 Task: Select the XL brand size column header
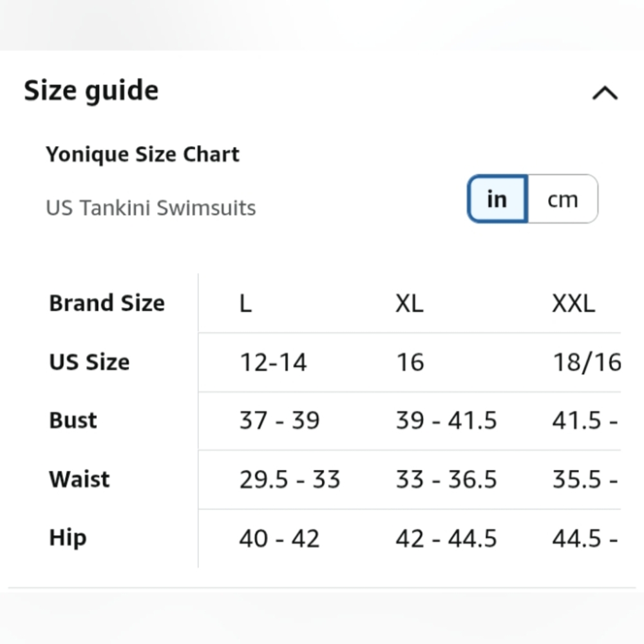coord(409,303)
